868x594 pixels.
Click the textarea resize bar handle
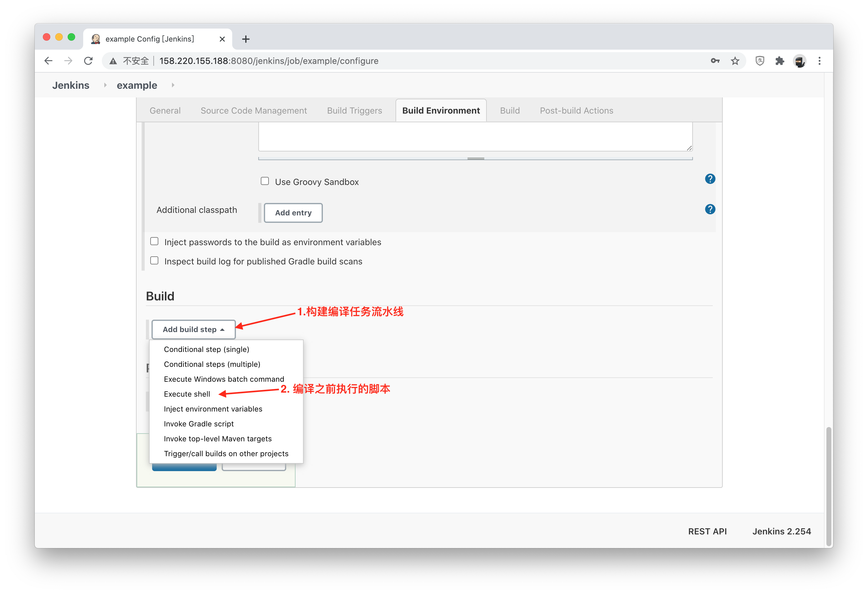[x=476, y=159]
